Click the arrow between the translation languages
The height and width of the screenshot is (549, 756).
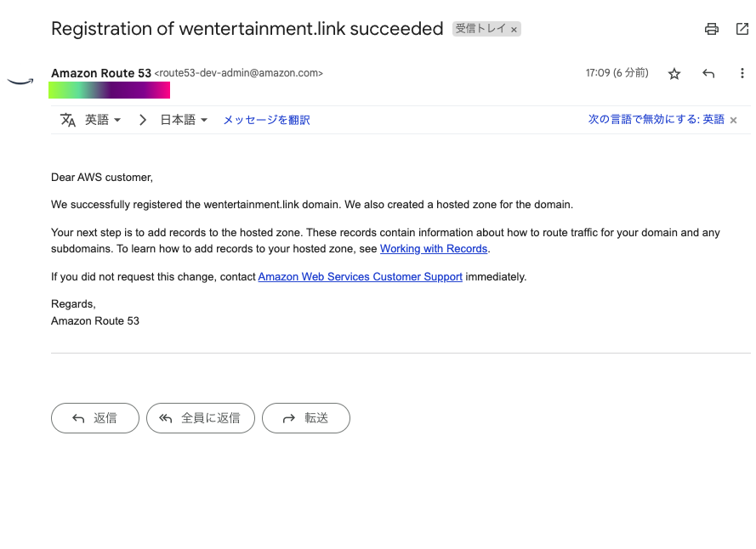point(142,120)
